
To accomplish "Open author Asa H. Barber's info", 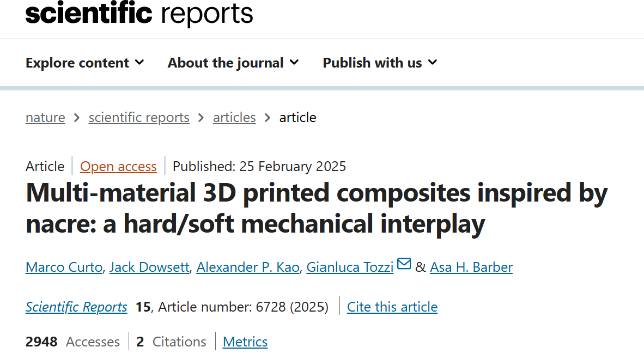I will (x=471, y=267).
